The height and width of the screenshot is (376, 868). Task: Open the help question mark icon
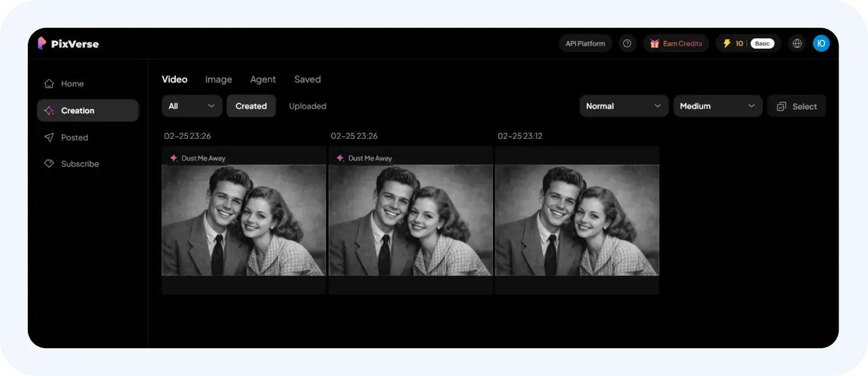(x=627, y=43)
